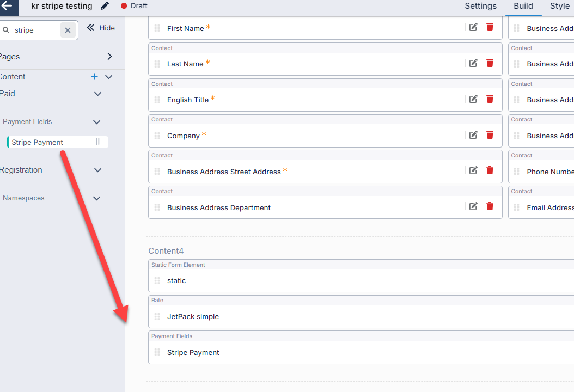The height and width of the screenshot is (392, 574).
Task: Click the add Content plus icon
Action: (94, 77)
